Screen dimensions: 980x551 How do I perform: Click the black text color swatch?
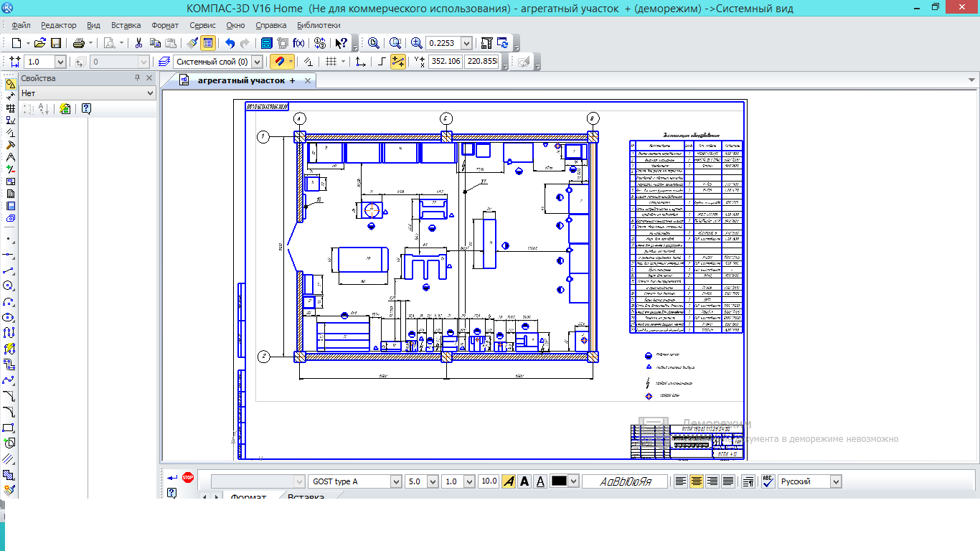point(559,481)
